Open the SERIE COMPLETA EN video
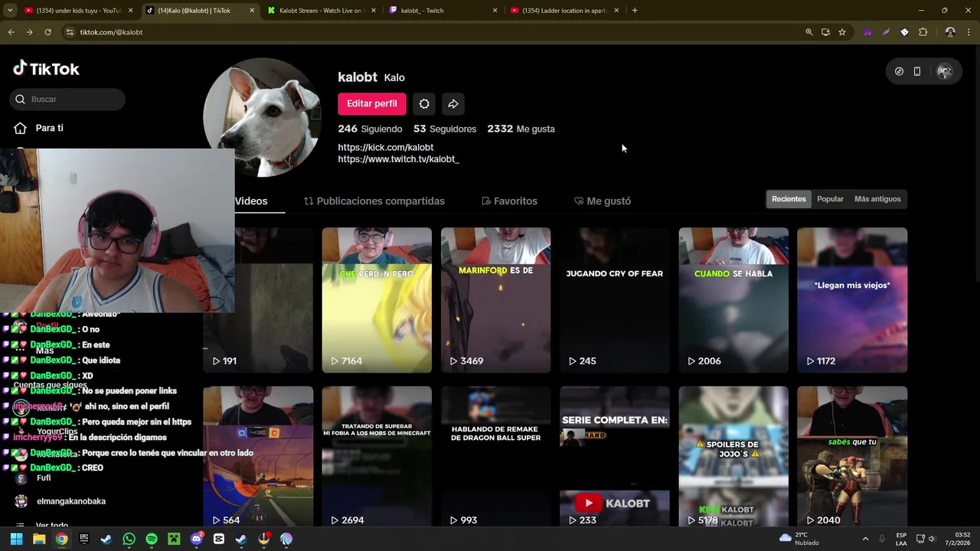This screenshot has height=551, width=980. (614, 456)
